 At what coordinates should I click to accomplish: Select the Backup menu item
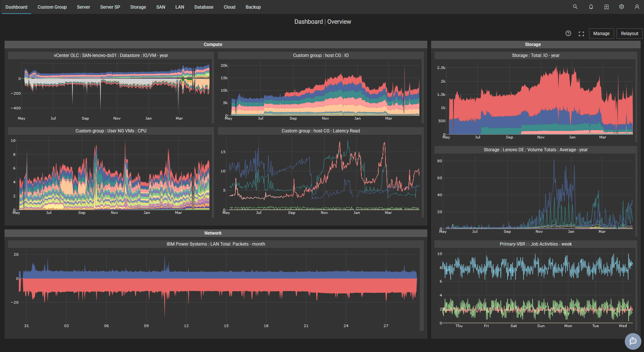(x=253, y=7)
